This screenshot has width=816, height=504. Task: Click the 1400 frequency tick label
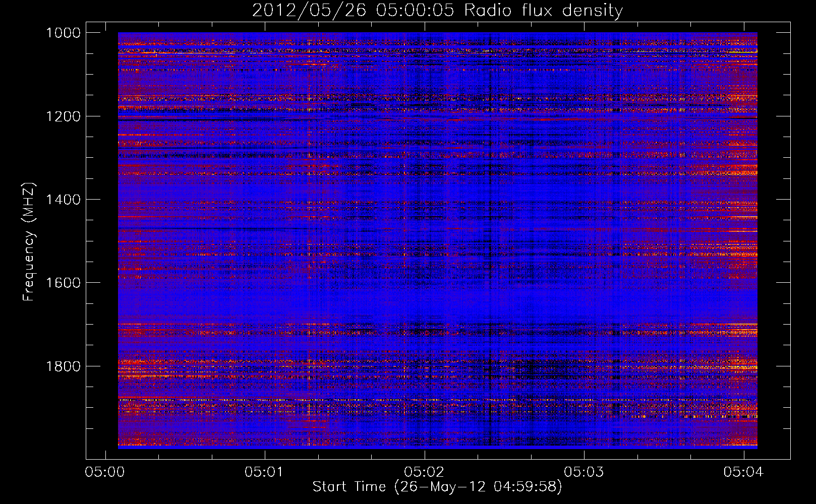63,200
